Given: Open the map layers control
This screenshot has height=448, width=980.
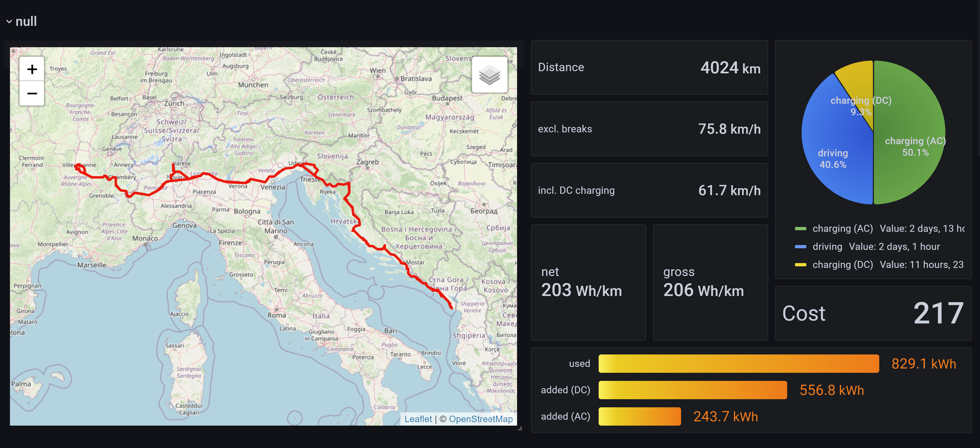Looking at the screenshot, I should (x=489, y=75).
